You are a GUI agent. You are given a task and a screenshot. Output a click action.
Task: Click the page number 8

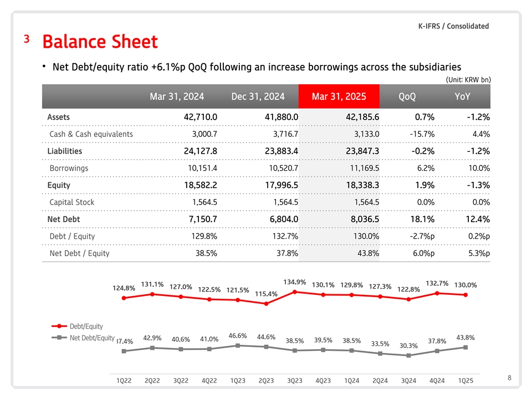(x=509, y=378)
